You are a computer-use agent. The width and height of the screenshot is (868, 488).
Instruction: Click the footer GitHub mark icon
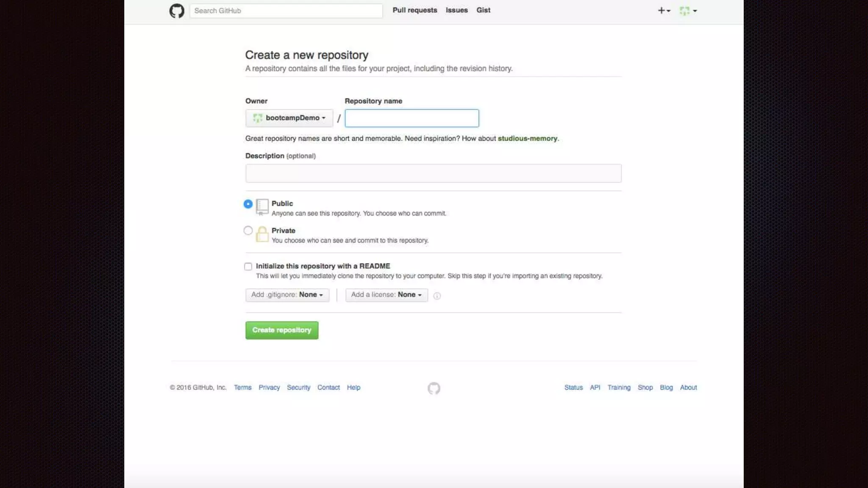(434, 388)
